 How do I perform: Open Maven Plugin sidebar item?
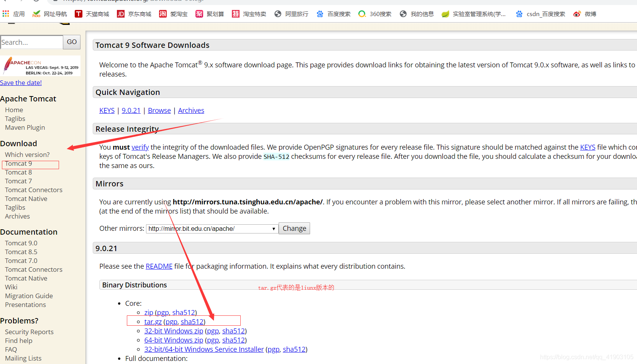point(25,127)
